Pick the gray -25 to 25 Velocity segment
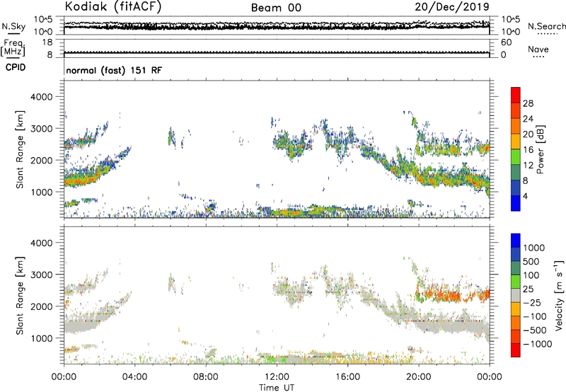Viewport: 566px width, 392px height. [516, 296]
